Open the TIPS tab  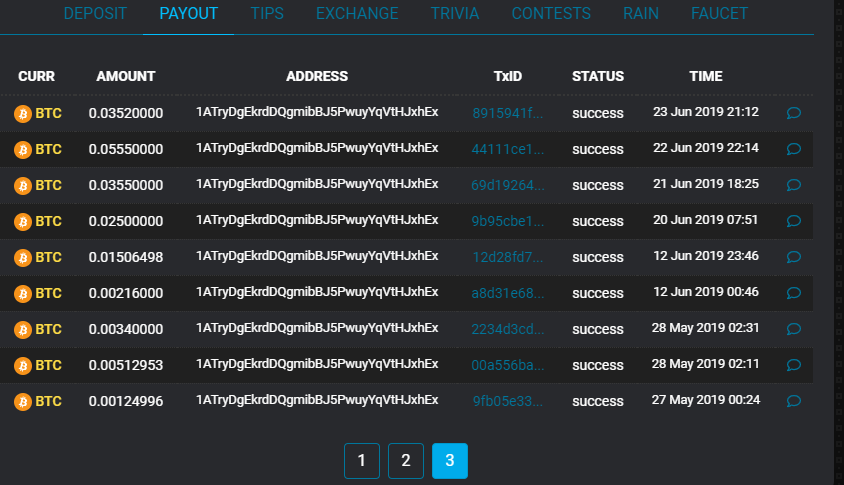(x=266, y=14)
